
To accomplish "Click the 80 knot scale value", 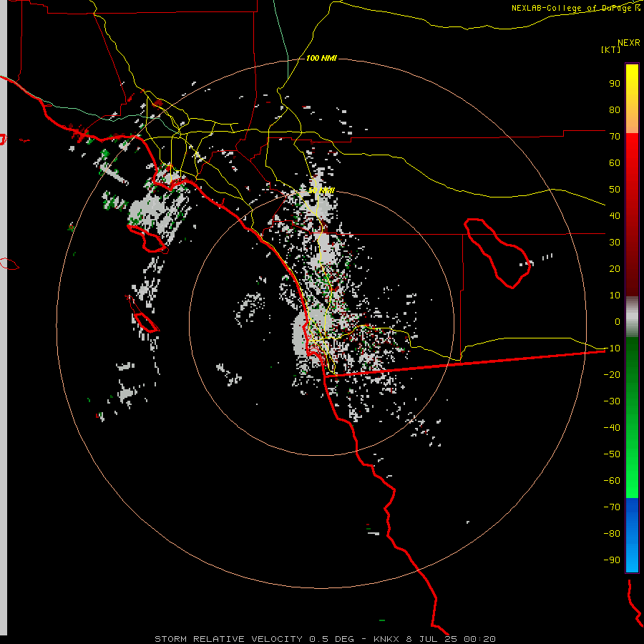I will 615,110.
